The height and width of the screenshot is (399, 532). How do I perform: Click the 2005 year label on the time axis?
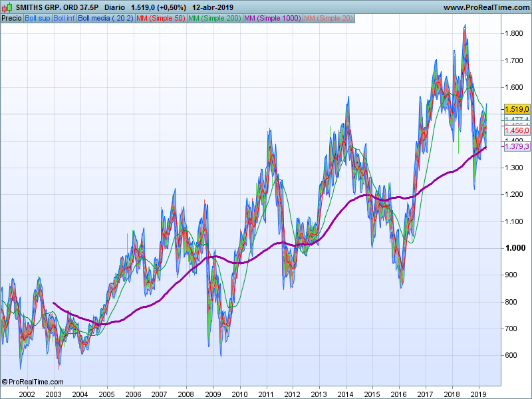(x=106, y=394)
